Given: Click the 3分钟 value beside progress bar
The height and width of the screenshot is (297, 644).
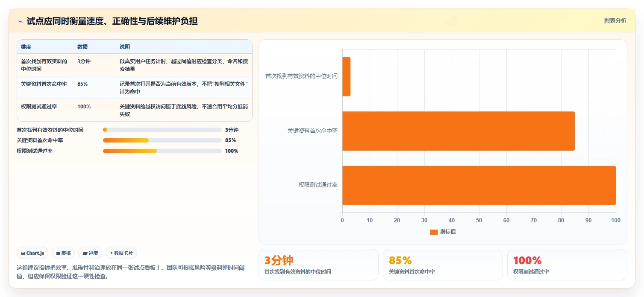Looking at the screenshot, I should pyautogui.click(x=232, y=130).
